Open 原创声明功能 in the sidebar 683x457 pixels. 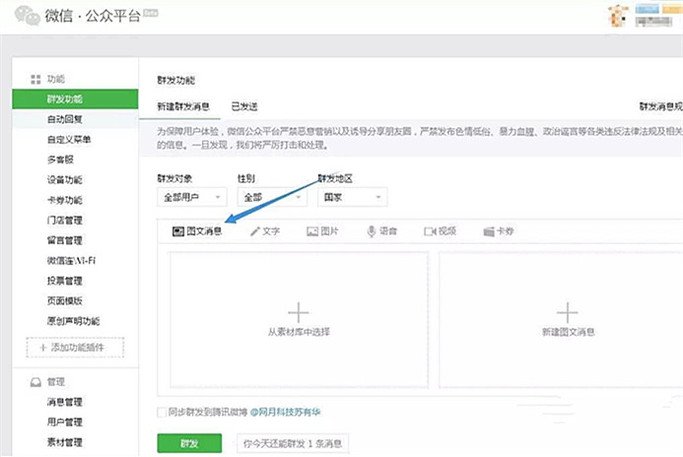pyautogui.click(x=75, y=321)
